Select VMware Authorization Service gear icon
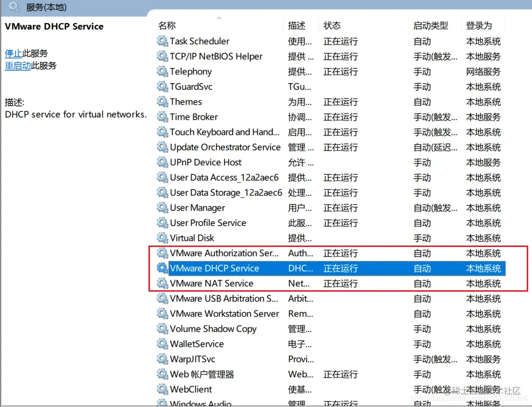The height and width of the screenshot is (407, 532). [162, 253]
